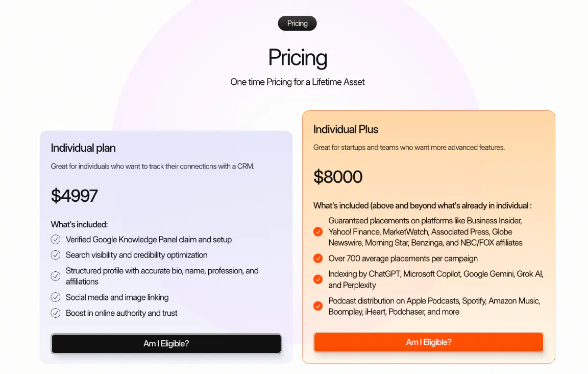Select the Individual Plus heading
This screenshot has width=588, height=374.
pos(346,129)
